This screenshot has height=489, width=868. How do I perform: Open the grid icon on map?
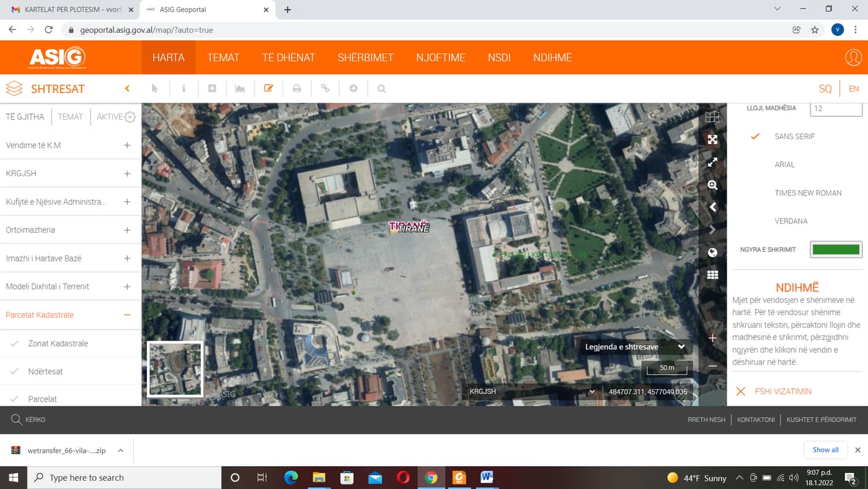coord(712,275)
